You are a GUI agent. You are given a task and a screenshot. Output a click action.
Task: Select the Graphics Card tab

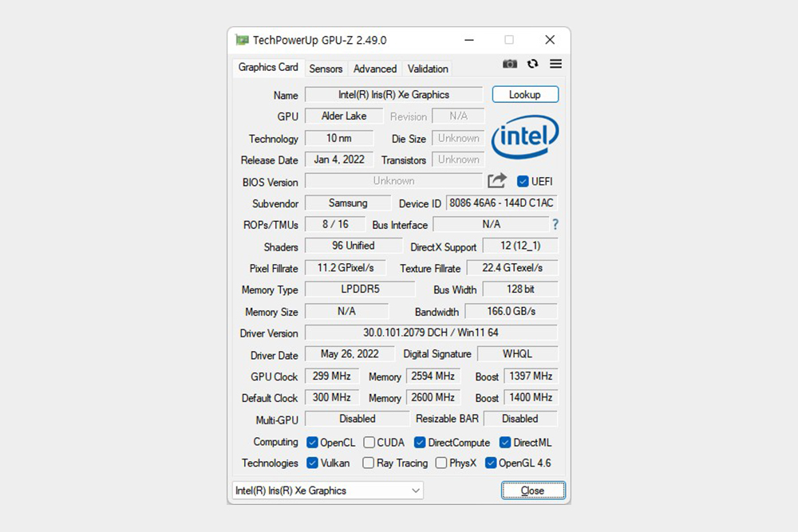point(268,67)
